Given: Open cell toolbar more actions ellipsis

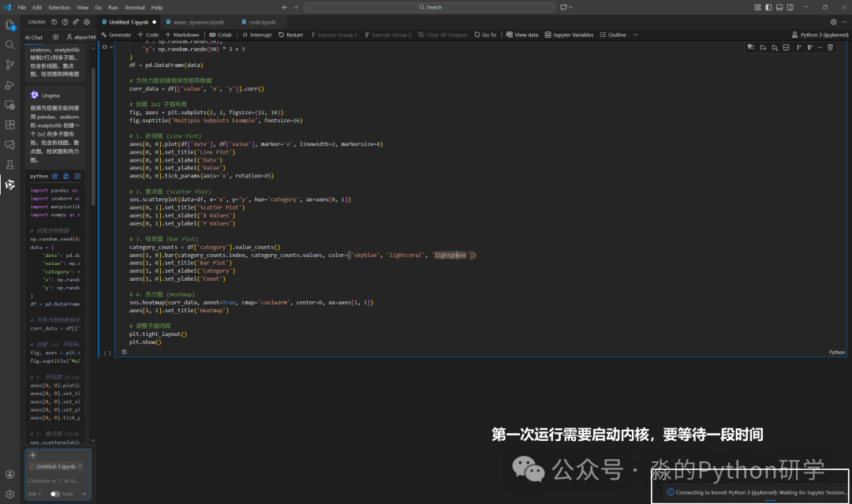Looking at the screenshot, I should tap(820, 47).
